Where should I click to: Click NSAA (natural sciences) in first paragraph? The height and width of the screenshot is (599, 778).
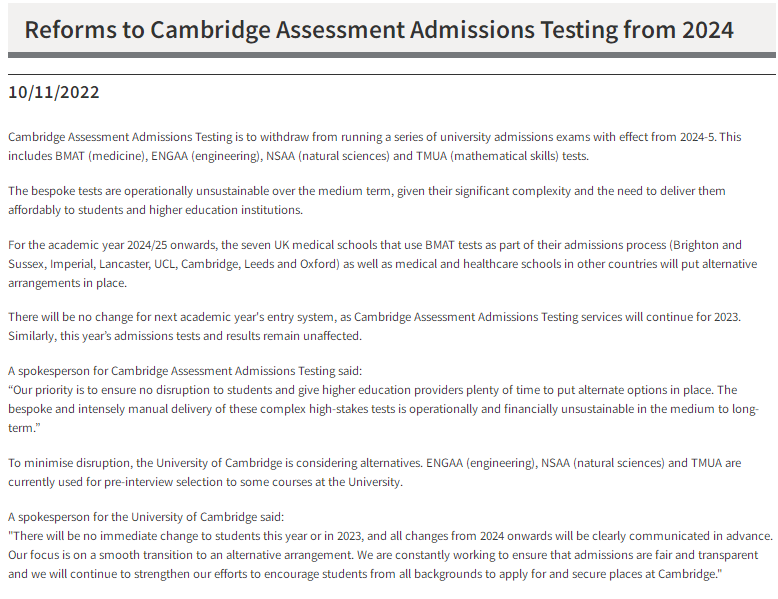click(x=328, y=156)
